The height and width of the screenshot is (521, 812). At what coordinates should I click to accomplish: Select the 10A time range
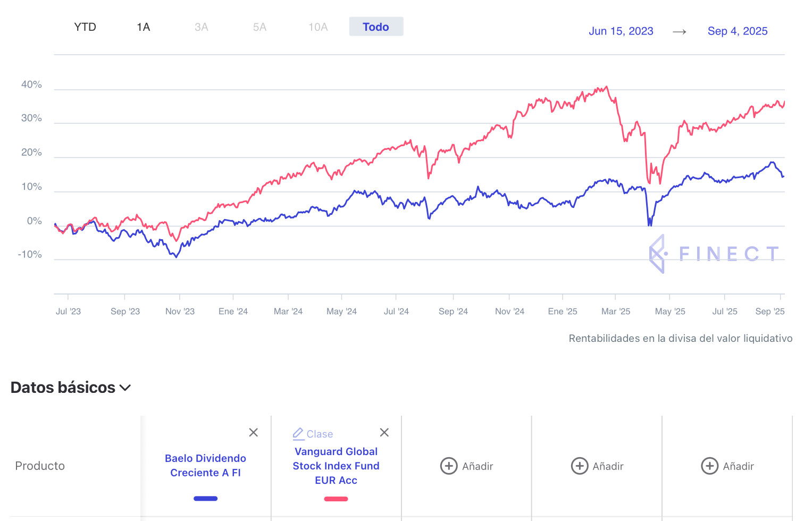[x=318, y=27]
